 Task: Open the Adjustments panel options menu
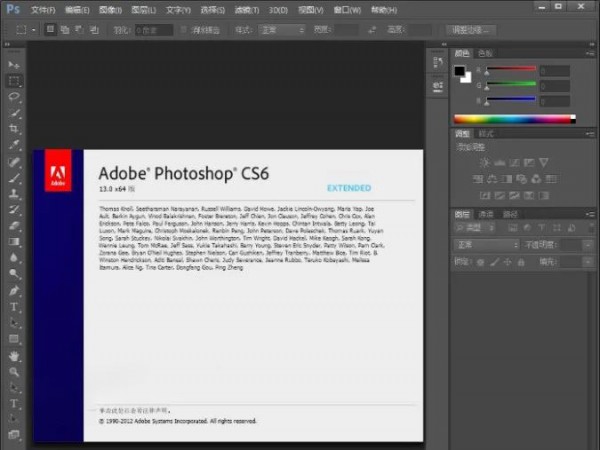click(590, 134)
